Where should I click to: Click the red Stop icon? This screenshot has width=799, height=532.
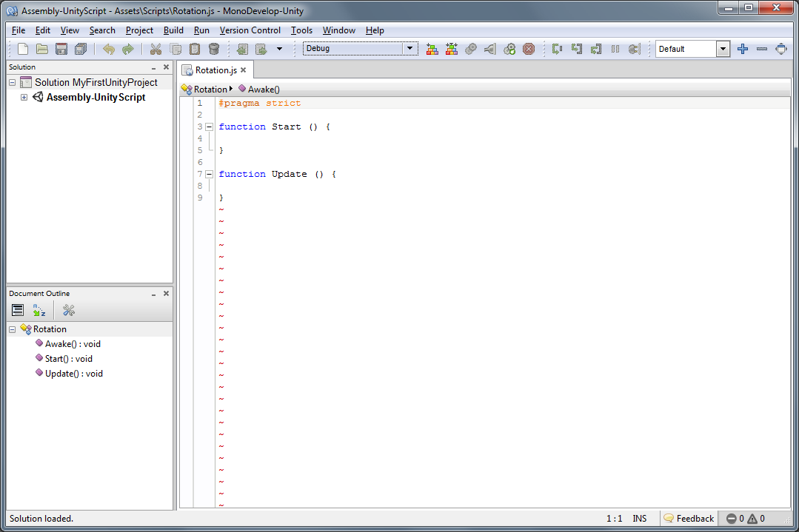(x=529, y=49)
